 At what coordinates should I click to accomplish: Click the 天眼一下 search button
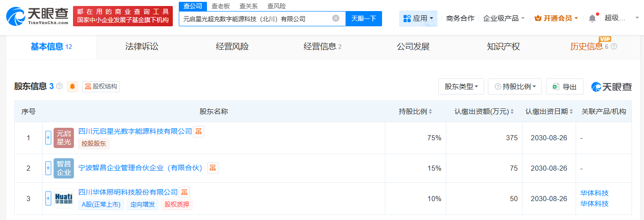pyautogui.click(x=364, y=18)
